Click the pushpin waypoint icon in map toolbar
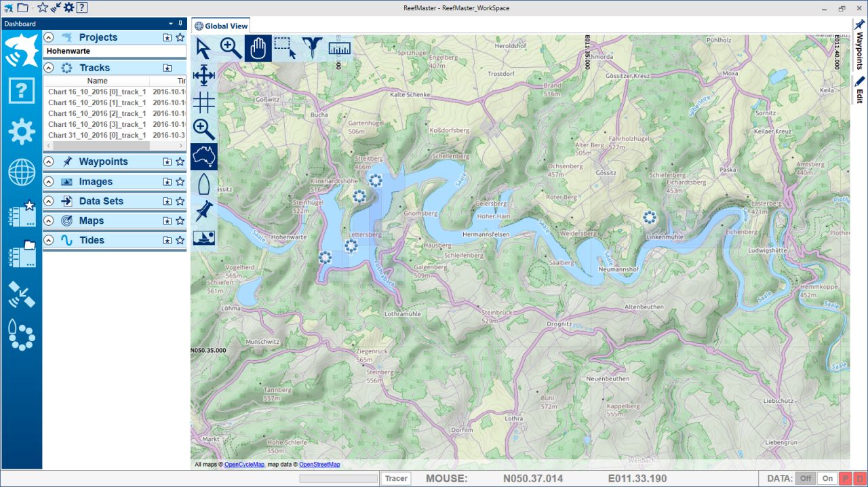Viewport: 868px width, 487px height. click(x=203, y=211)
